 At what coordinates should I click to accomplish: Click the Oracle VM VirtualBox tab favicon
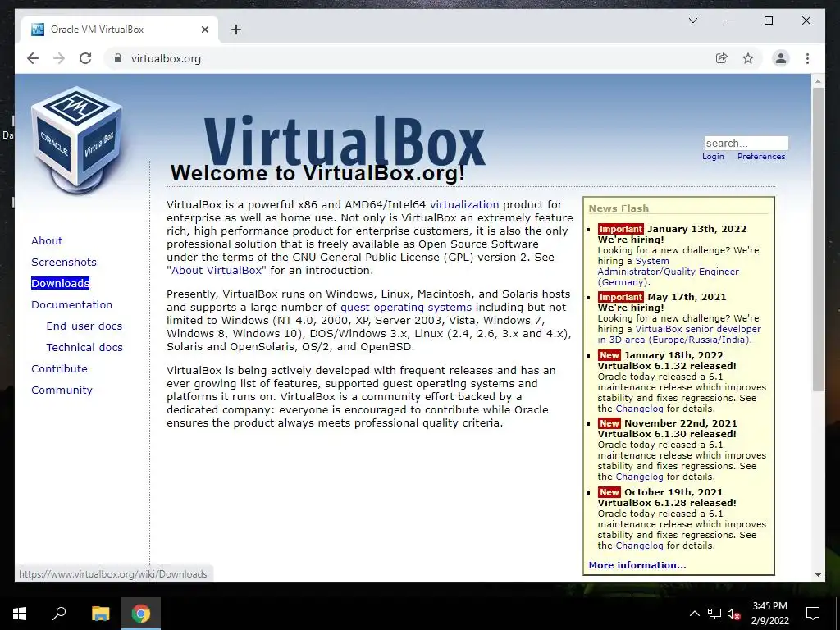pos(38,30)
